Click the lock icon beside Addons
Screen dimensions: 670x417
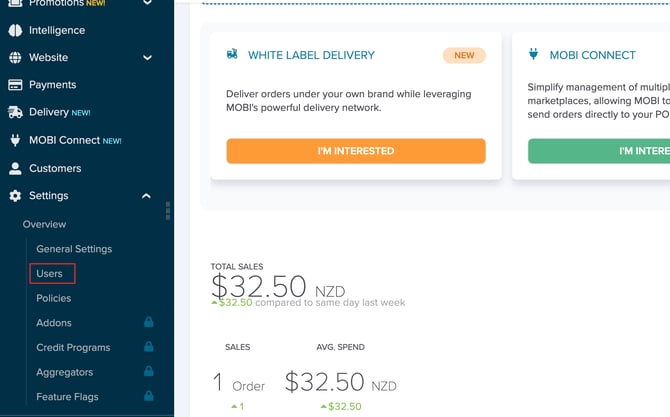148,323
